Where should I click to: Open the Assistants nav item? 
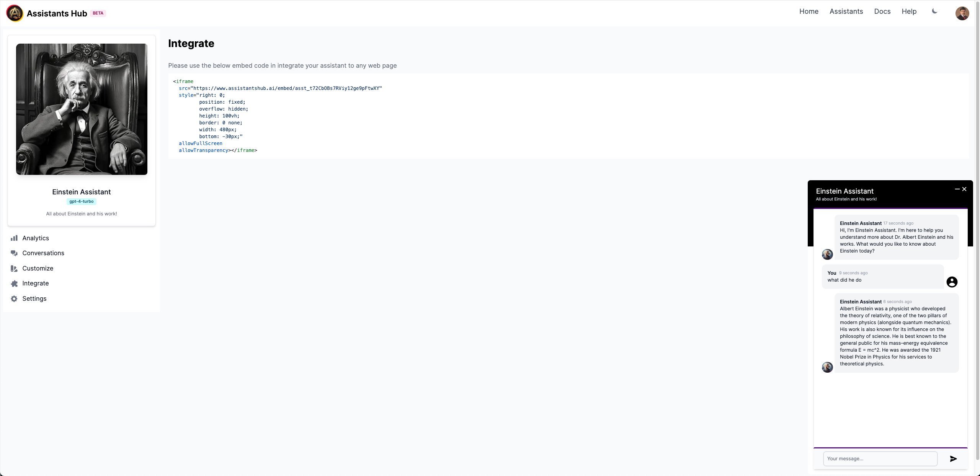846,11
